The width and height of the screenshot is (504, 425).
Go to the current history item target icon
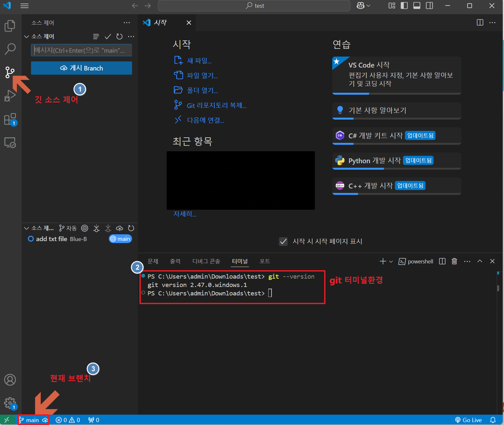(85, 228)
